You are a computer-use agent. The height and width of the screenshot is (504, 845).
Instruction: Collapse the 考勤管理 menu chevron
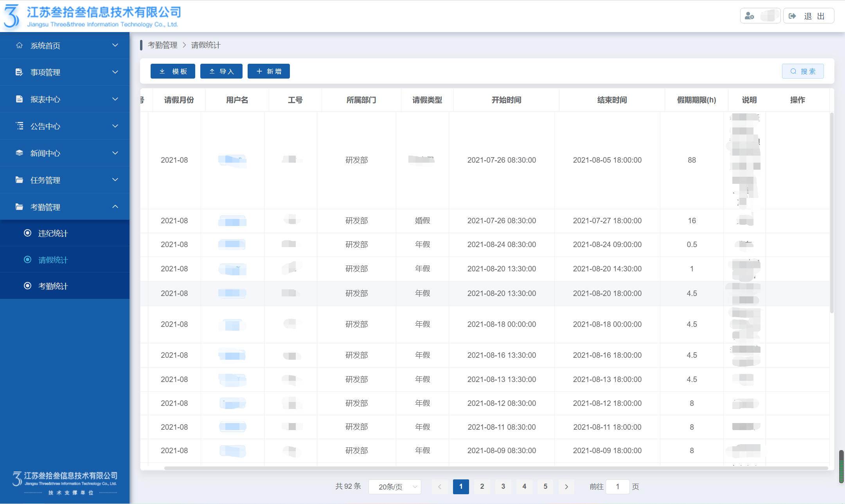pos(115,207)
